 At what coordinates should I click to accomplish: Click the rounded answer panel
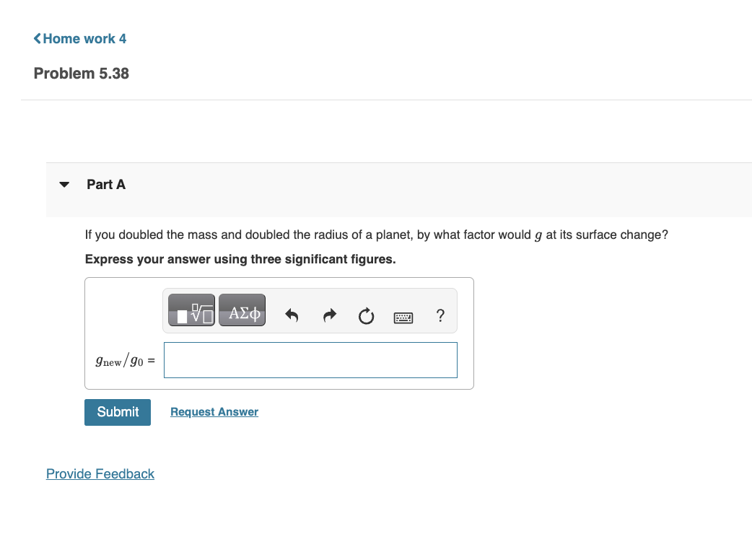[x=279, y=333]
